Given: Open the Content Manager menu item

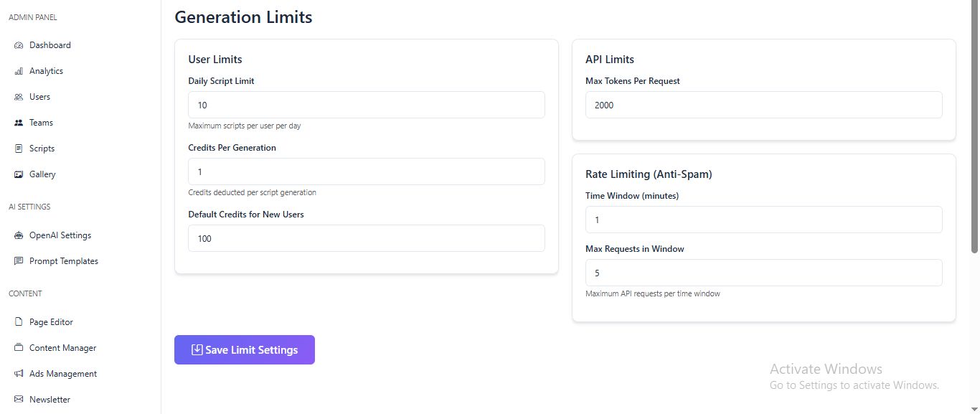Looking at the screenshot, I should click(62, 348).
